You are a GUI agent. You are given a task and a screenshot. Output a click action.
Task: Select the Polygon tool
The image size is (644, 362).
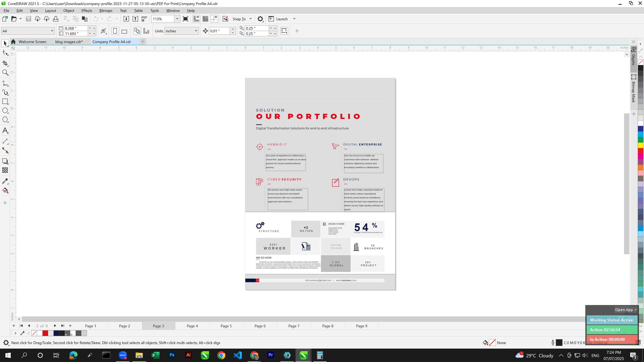coord(5,120)
